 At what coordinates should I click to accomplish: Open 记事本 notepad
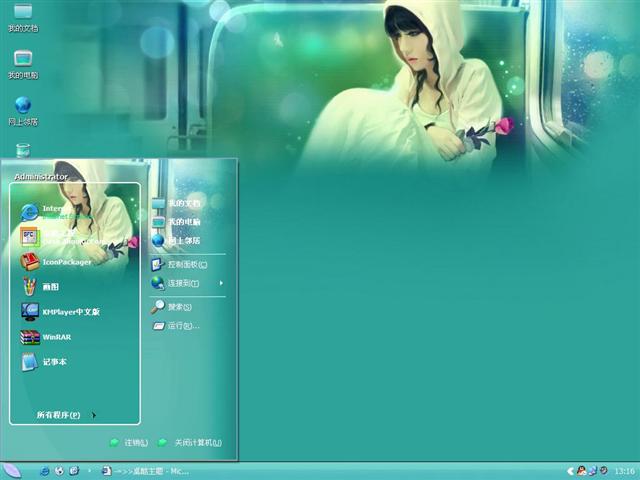[43, 362]
